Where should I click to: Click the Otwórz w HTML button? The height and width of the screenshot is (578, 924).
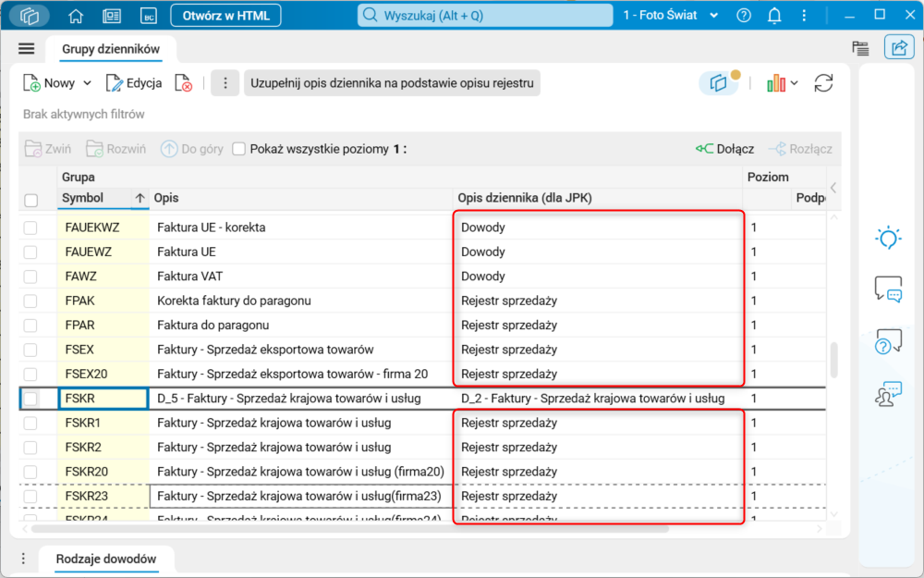[225, 16]
